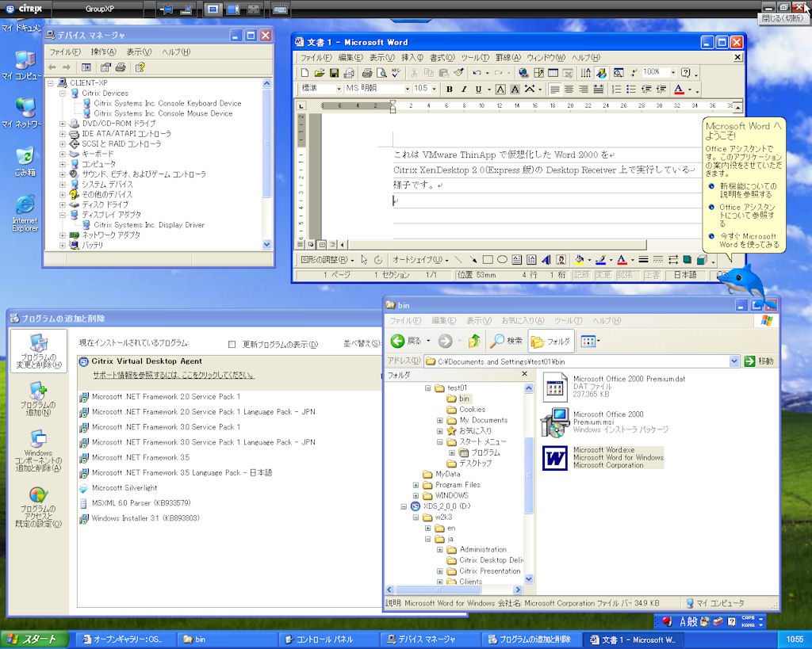
Task: Center-align text in Word
Action: pyautogui.click(x=569, y=89)
